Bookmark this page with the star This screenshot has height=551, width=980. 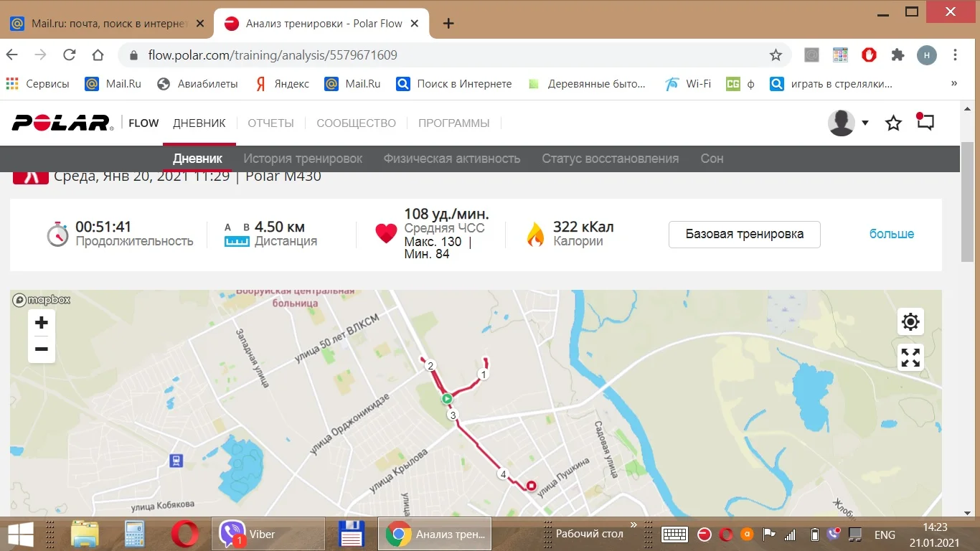[x=776, y=55]
